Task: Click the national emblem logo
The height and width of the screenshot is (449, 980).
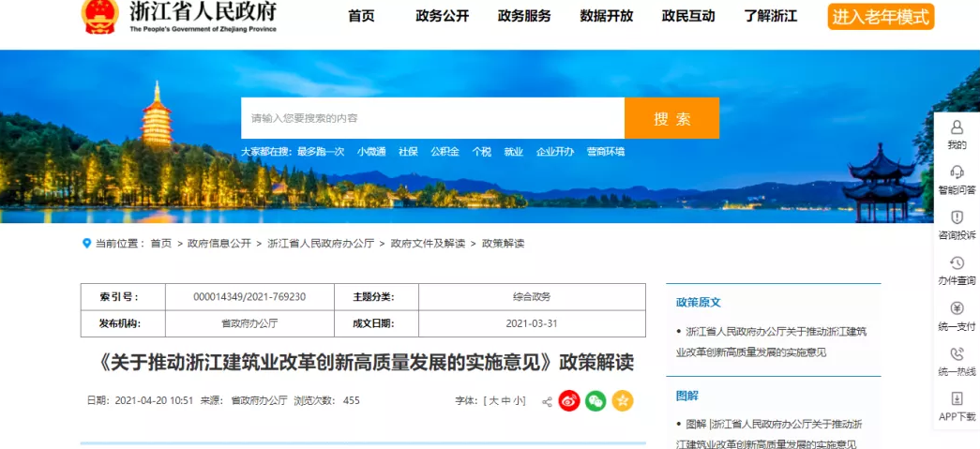Action: click(x=100, y=16)
